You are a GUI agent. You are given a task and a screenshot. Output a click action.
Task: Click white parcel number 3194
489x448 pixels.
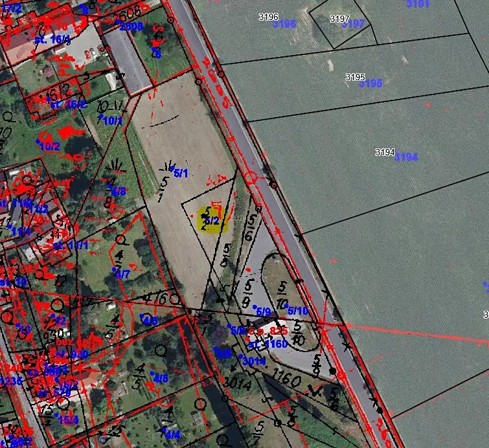[x=385, y=152]
